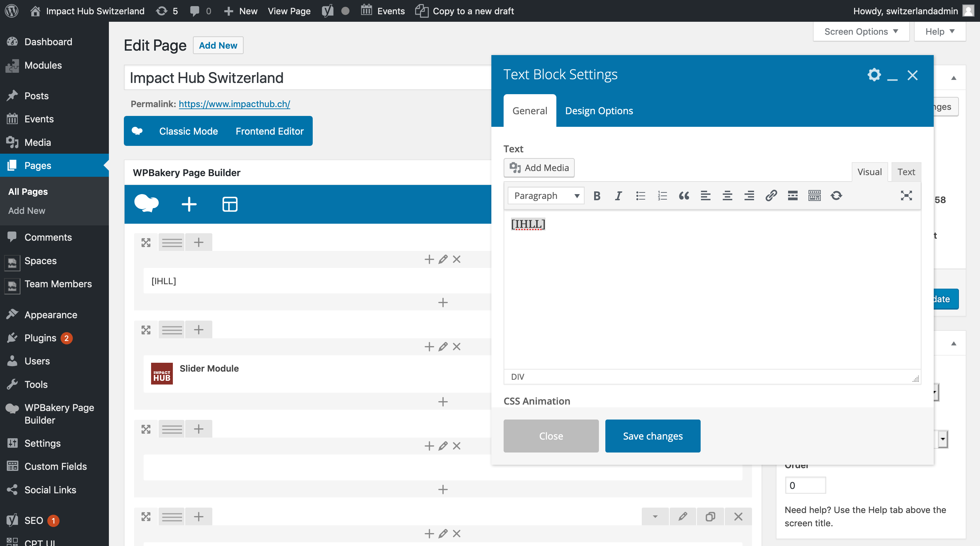Click the insert link icon
Viewport: 980px width, 546px height.
click(771, 196)
